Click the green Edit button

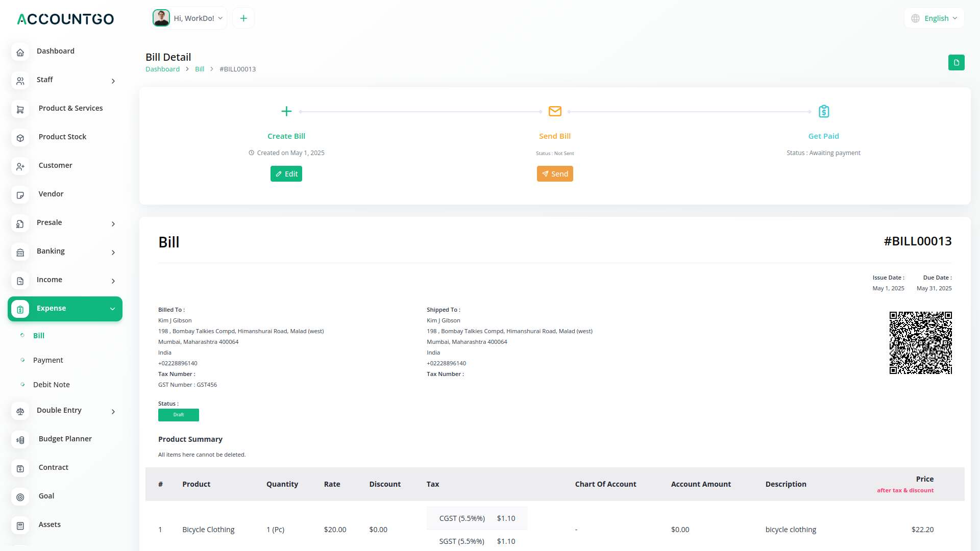point(286,174)
